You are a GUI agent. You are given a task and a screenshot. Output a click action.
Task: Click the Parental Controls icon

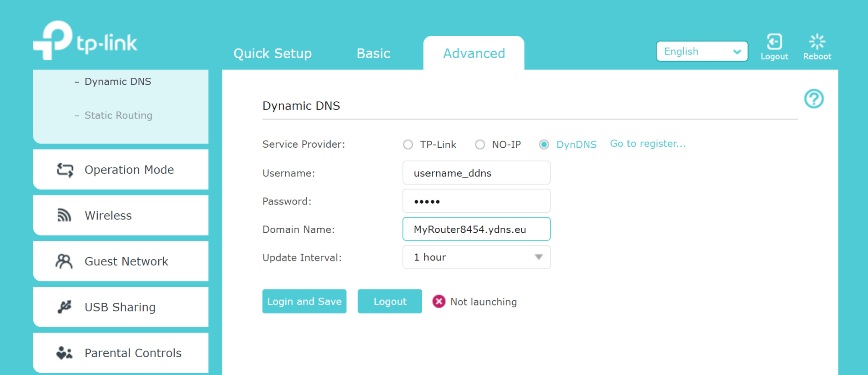(x=64, y=353)
